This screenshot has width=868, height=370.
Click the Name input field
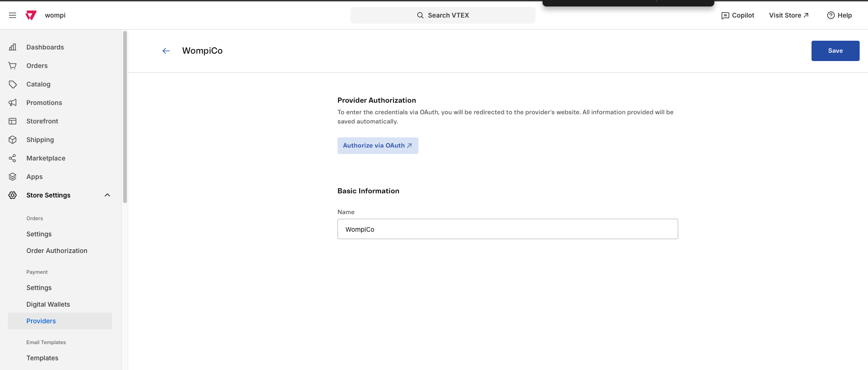click(x=508, y=229)
